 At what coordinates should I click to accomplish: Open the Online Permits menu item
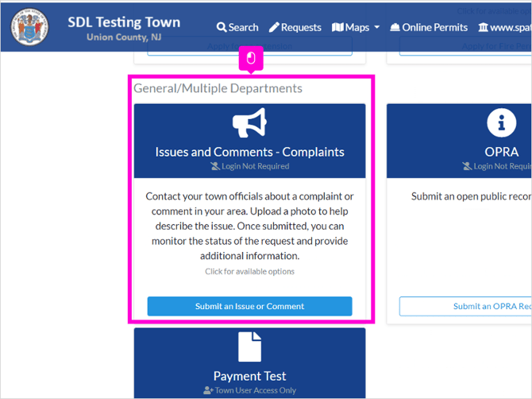coord(429,28)
